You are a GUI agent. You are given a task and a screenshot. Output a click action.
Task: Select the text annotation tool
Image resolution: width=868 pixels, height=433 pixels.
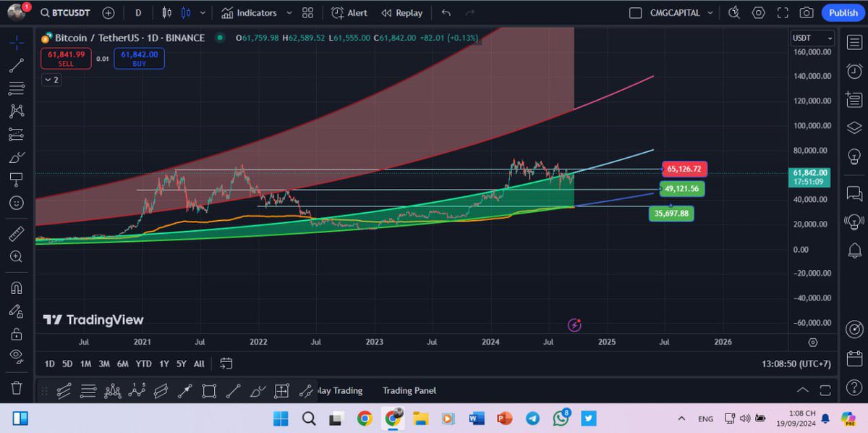click(x=17, y=180)
